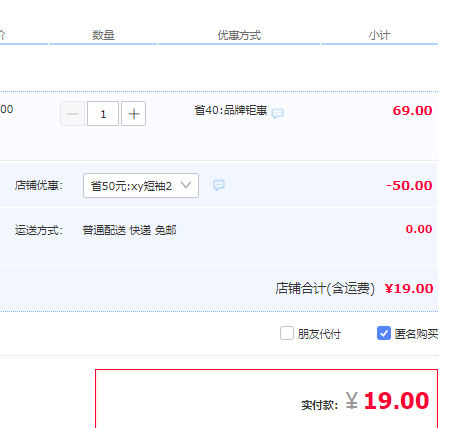Click the quantity input field showing 1
The image size is (467, 428).
pyautogui.click(x=103, y=114)
